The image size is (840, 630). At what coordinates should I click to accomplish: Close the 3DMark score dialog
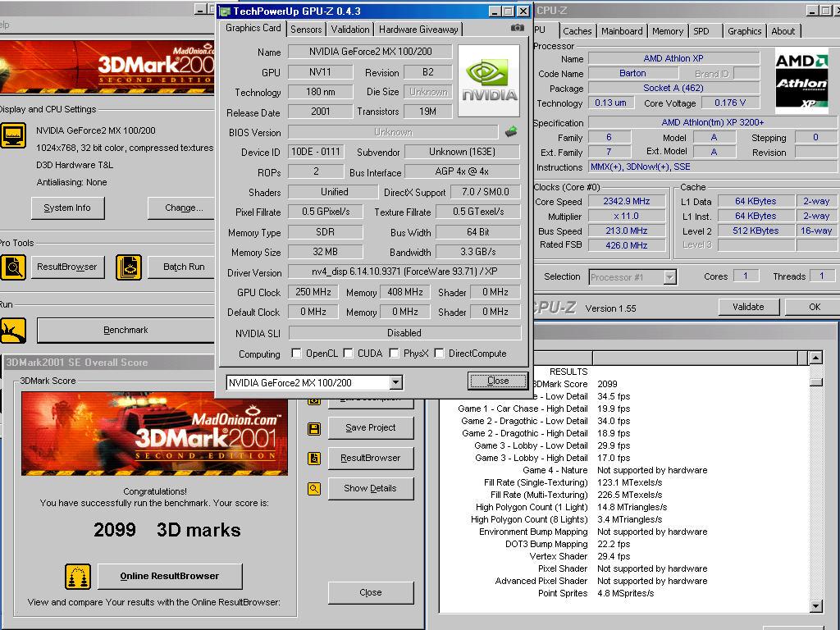[371, 592]
